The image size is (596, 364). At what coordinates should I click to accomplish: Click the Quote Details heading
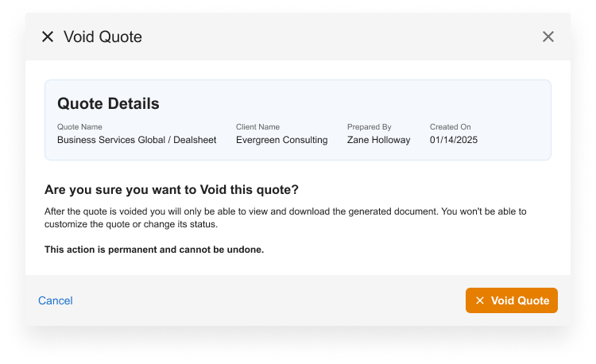[x=108, y=103]
